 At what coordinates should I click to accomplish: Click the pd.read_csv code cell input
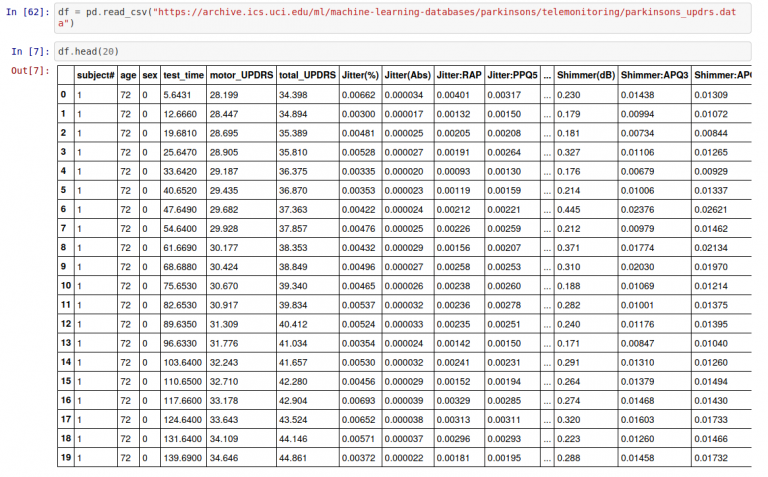(402, 17)
